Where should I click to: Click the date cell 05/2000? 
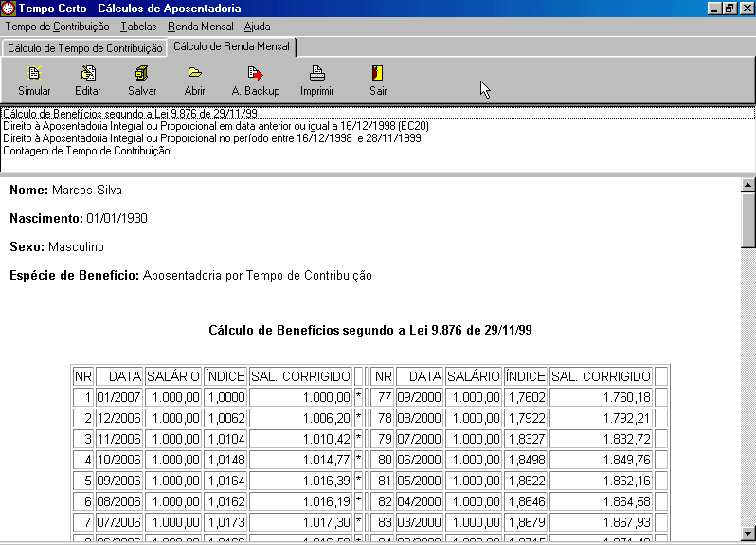coord(420,481)
